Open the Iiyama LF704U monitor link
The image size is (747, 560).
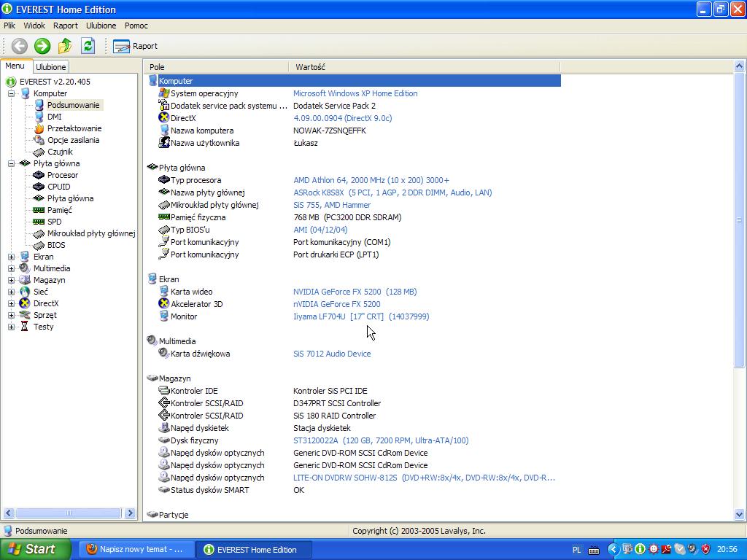(361, 316)
